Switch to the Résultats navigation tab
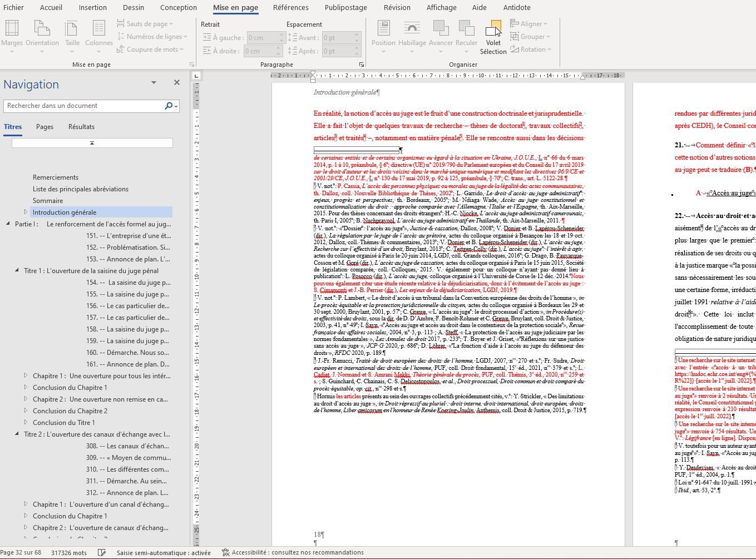756x559 pixels. coord(81,127)
